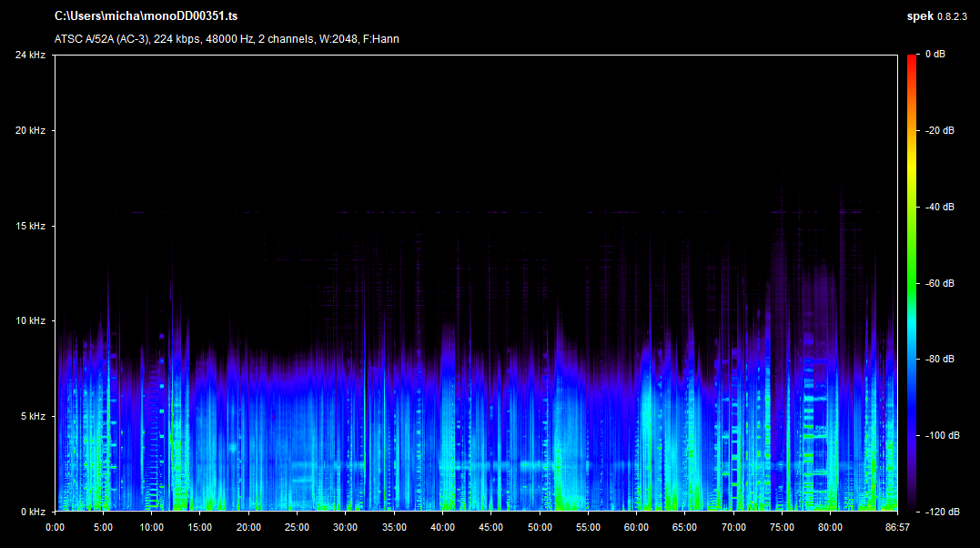The height and width of the screenshot is (548, 980).
Task: Click the AC-3 codec info line
Action: click(x=227, y=39)
